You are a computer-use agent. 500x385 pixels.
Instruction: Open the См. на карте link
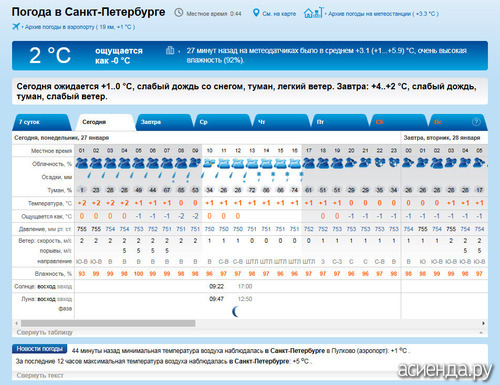pos(279,14)
